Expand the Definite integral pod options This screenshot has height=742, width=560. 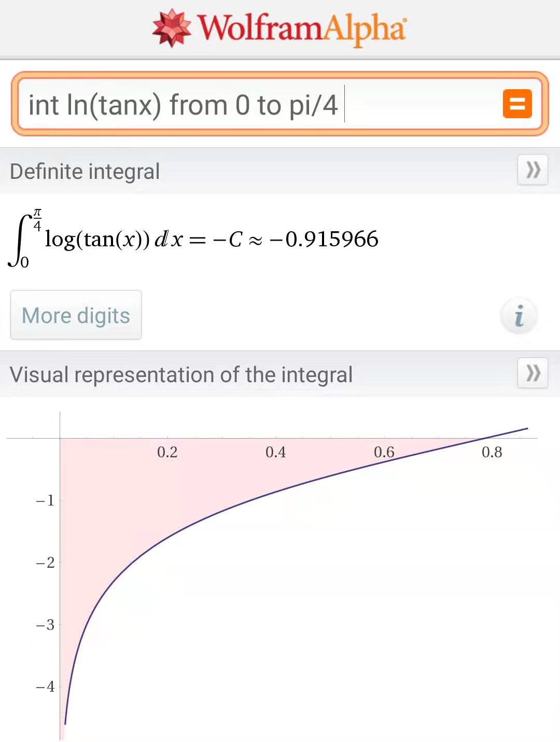[533, 170]
